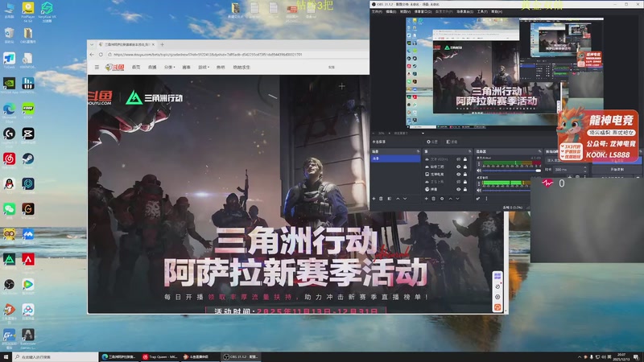Viewport: 644px width, 362px height.
Task: Open OBS 工具 Tools menu
Action: (482, 11)
